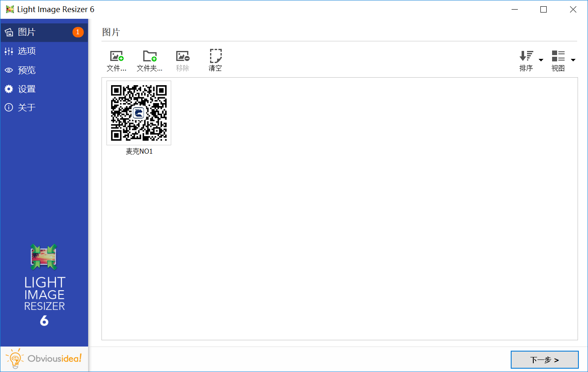Click the add folder (文件夹...) icon
Screen dimensions: 588x372
[150, 56]
